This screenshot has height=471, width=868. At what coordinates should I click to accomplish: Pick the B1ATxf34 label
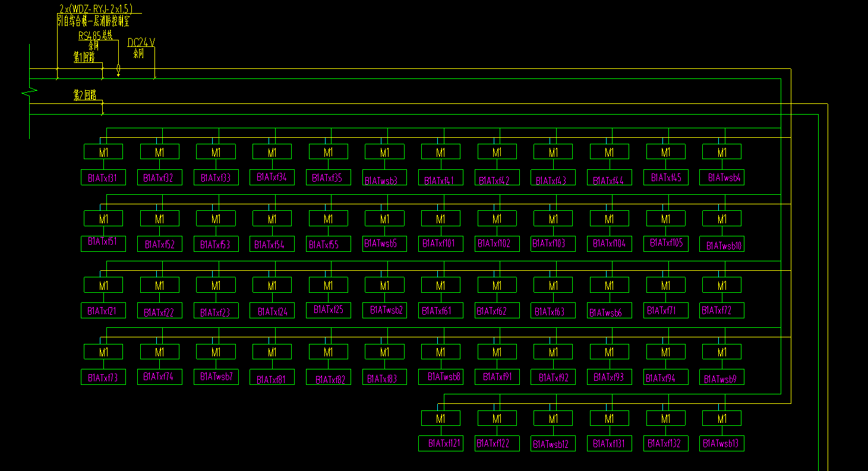(x=272, y=177)
